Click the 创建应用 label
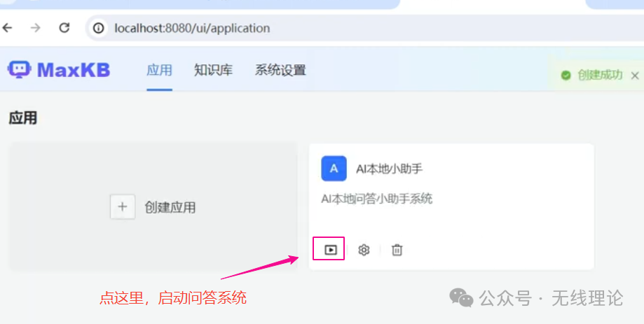 click(170, 208)
